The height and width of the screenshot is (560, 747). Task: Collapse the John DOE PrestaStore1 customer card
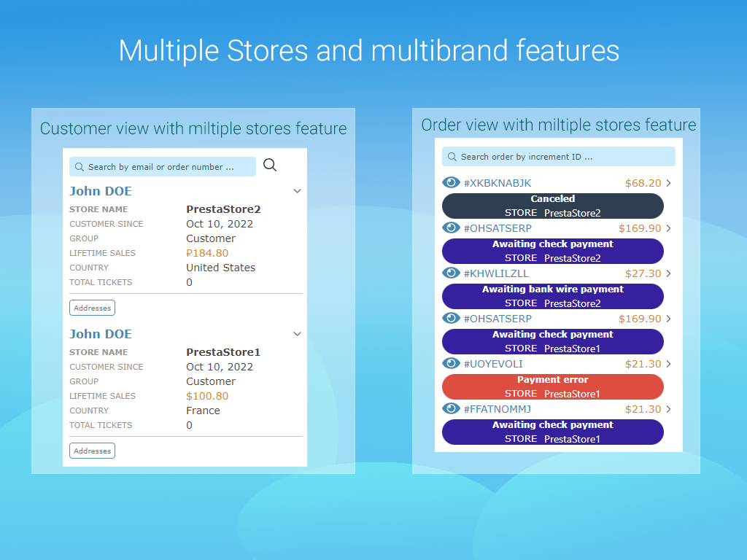point(297,333)
